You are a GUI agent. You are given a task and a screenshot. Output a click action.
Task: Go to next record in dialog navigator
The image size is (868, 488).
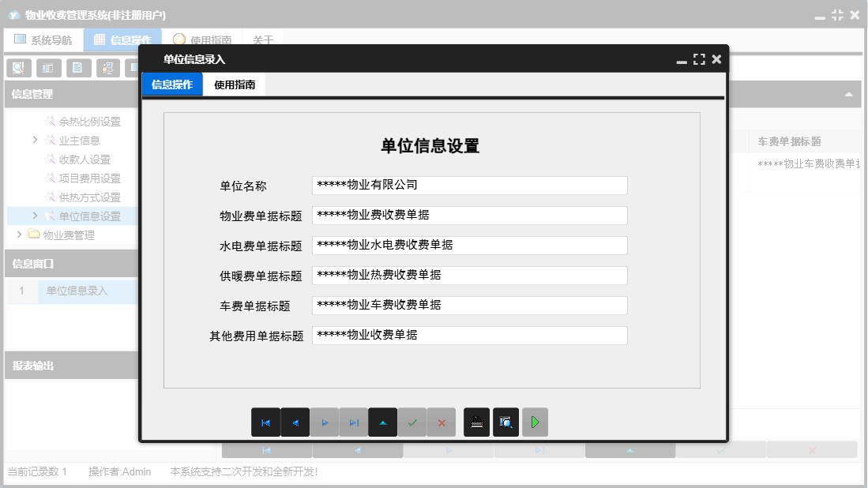pyautogui.click(x=325, y=422)
